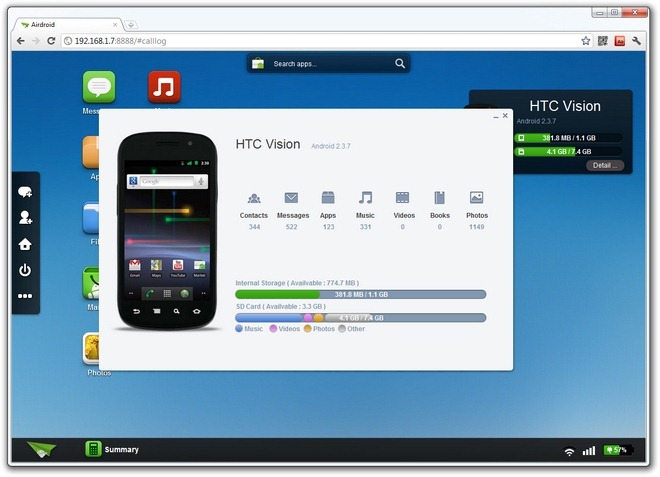Click the Wi-Fi status icon
Viewport: 660px width, 477px height.
[569, 451]
